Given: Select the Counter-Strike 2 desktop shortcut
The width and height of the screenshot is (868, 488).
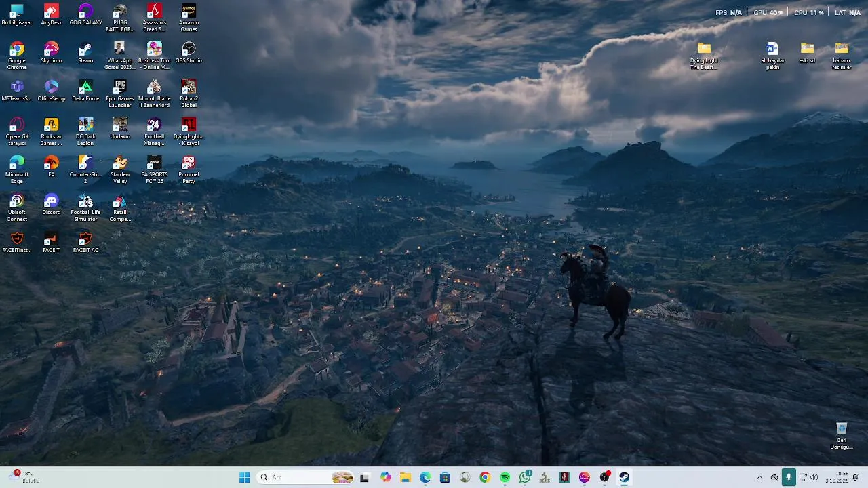Looking at the screenshot, I should click(x=85, y=169).
